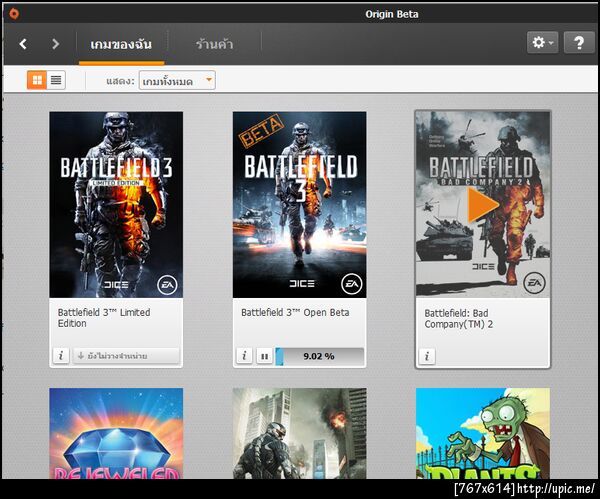Select the Battlefield 3 Limited Edition cover
This screenshot has height=499, width=600.
[x=116, y=205]
